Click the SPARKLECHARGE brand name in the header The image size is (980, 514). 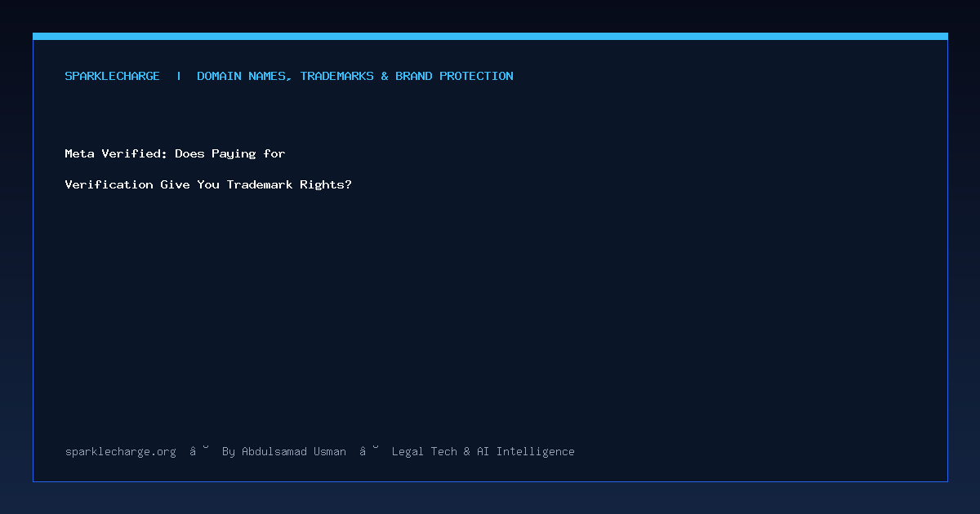click(113, 76)
